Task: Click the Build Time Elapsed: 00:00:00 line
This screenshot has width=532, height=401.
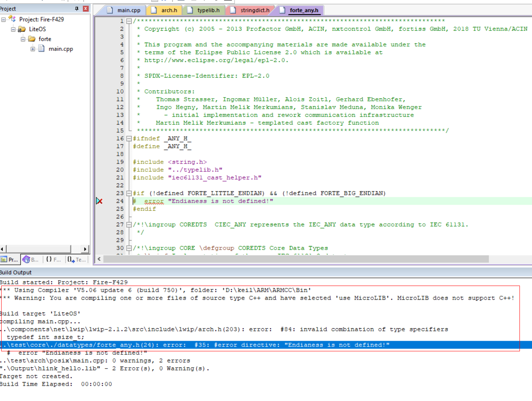Action: 56,384
